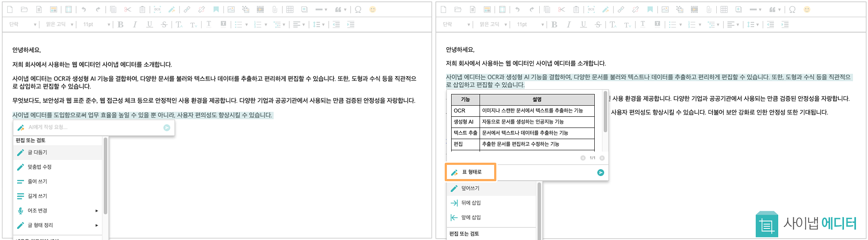Insert a table in right editor
Image resolution: width=868 pixels, height=240 pixels.
(x=724, y=9)
